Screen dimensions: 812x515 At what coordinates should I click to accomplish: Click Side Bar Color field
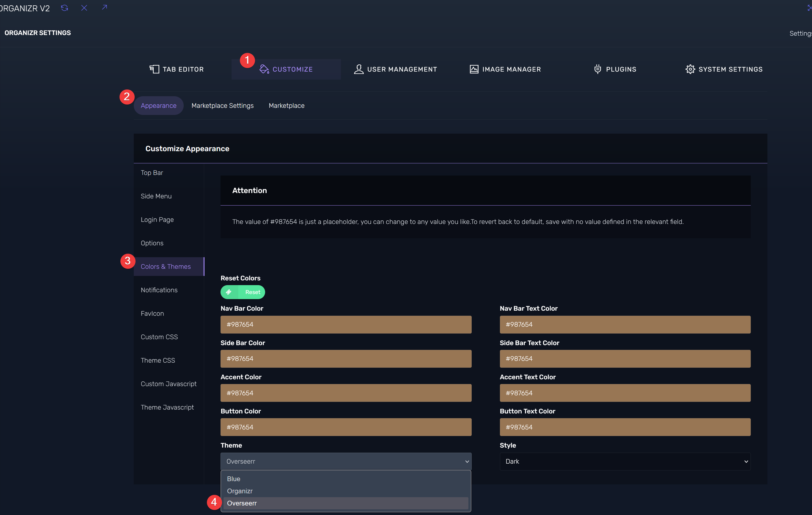pyautogui.click(x=346, y=358)
